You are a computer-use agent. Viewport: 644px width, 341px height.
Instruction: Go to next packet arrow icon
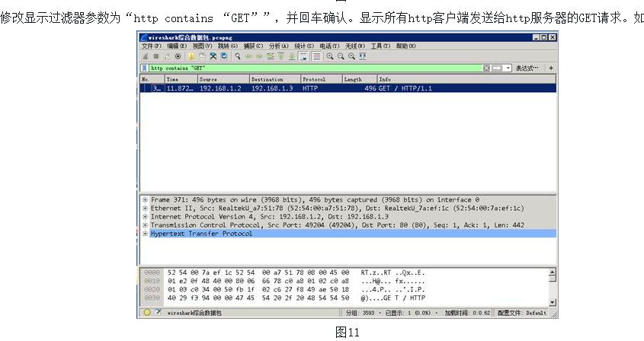point(260,56)
